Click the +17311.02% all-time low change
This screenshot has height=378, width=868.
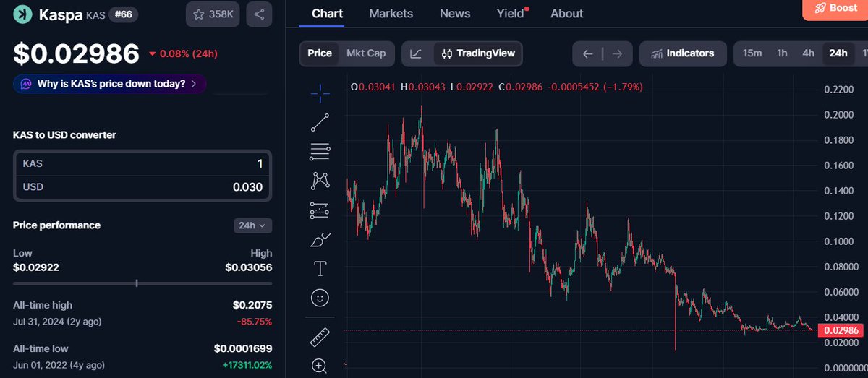[x=247, y=365]
